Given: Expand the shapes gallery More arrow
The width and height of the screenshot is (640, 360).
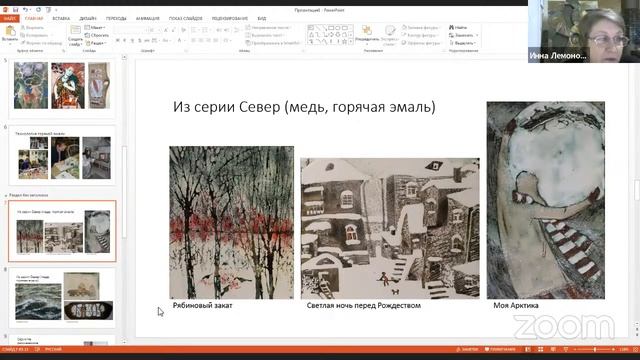Looking at the screenshot, I should click(351, 42).
